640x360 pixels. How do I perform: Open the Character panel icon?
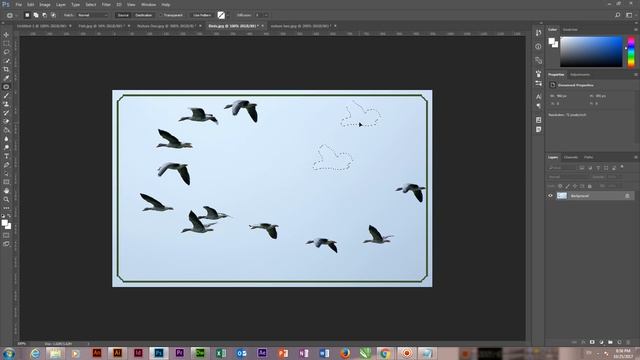(538, 97)
